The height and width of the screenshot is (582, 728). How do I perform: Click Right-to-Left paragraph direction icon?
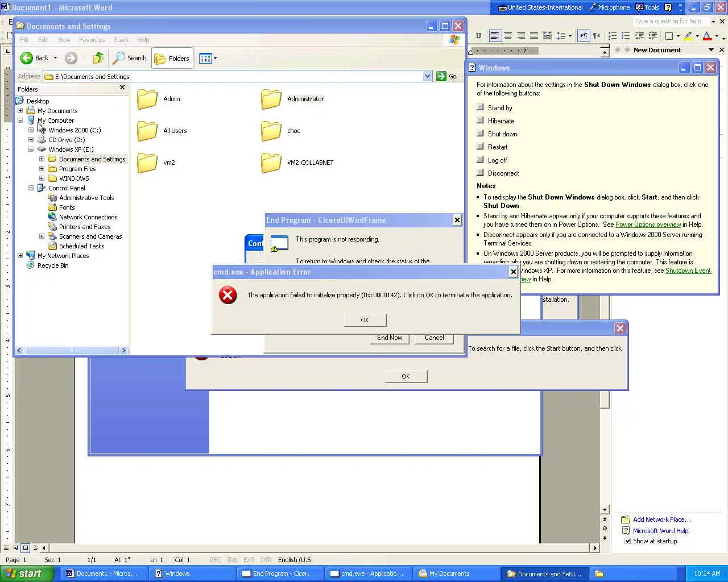597,36
